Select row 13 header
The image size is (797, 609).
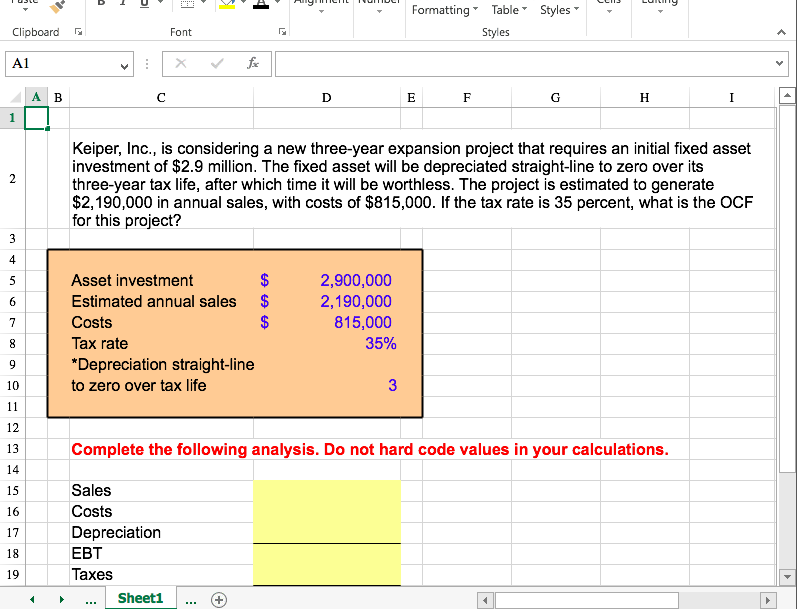point(12,449)
